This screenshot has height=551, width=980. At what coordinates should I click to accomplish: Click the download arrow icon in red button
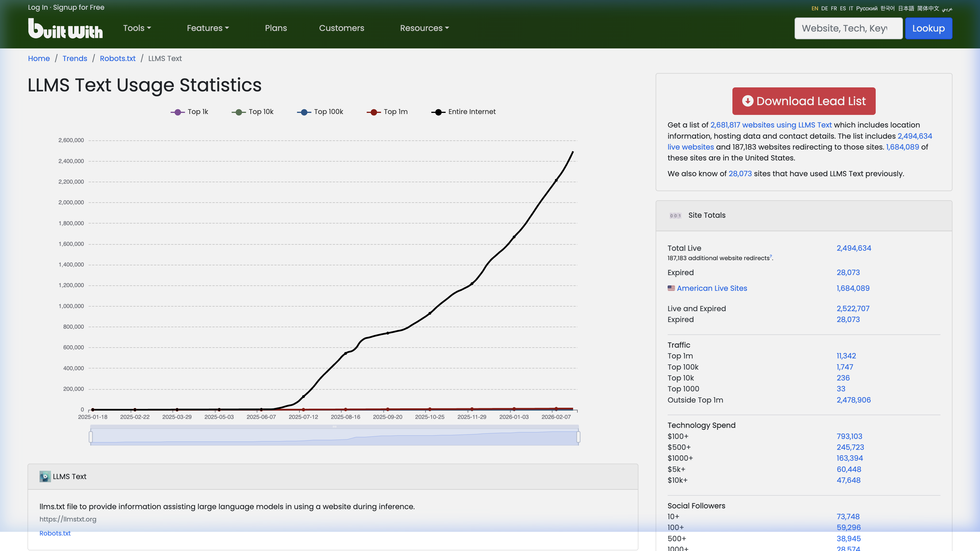[x=748, y=101]
